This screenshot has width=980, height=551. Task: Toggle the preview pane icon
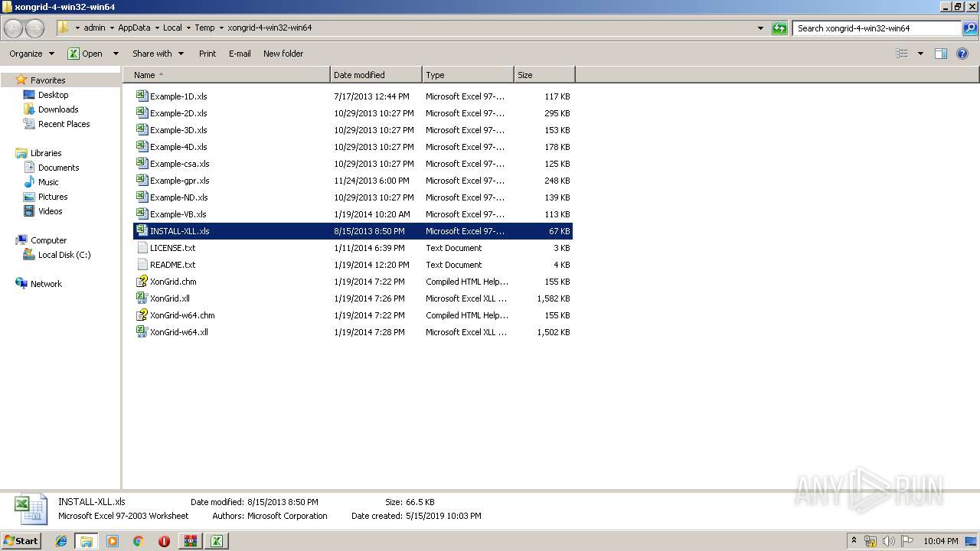click(x=941, y=54)
